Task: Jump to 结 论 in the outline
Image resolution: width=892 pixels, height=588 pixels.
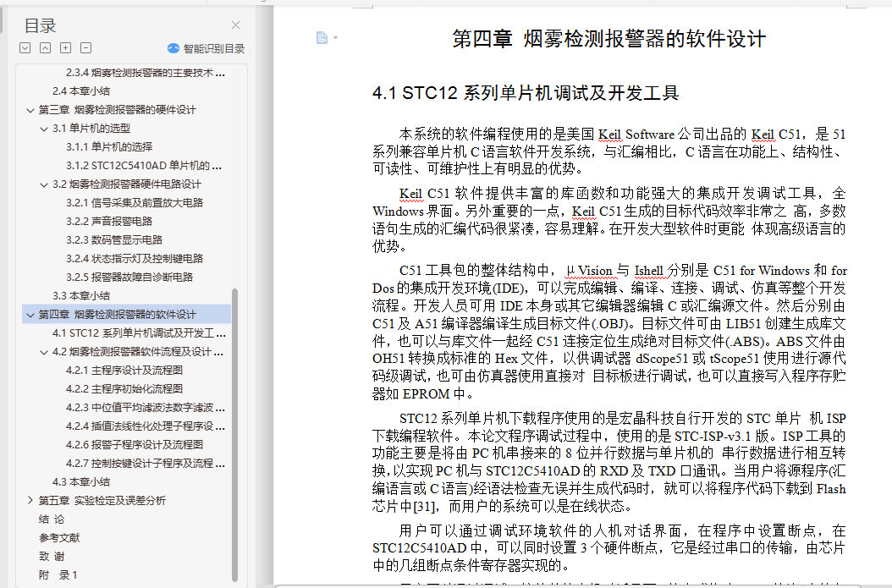Action: [52, 519]
